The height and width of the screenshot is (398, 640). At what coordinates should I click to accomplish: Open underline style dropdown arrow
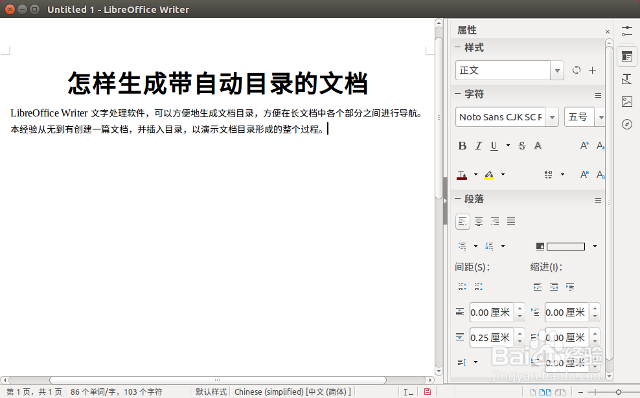[508, 145]
